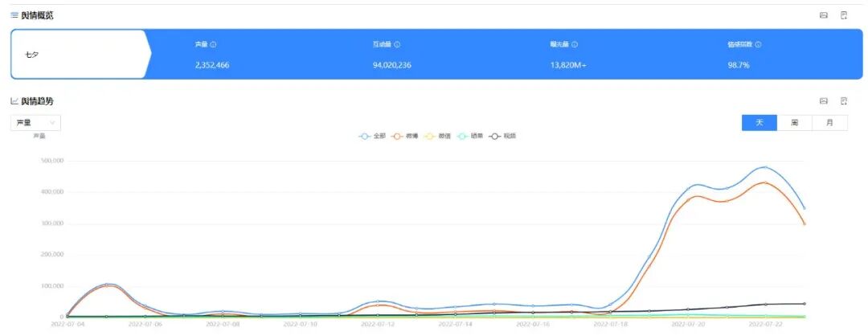
Task: Toggle 微信 series in chart legend
Action: coord(436,136)
